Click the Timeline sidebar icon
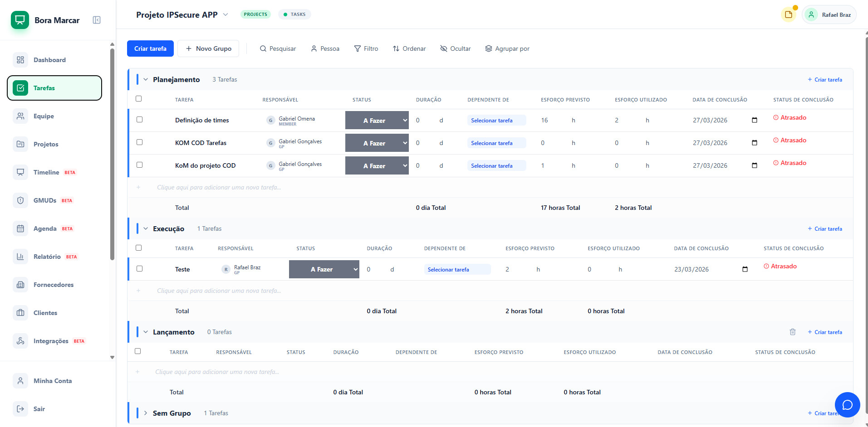This screenshot has height=427, width=868. click(x=20, y=172)
